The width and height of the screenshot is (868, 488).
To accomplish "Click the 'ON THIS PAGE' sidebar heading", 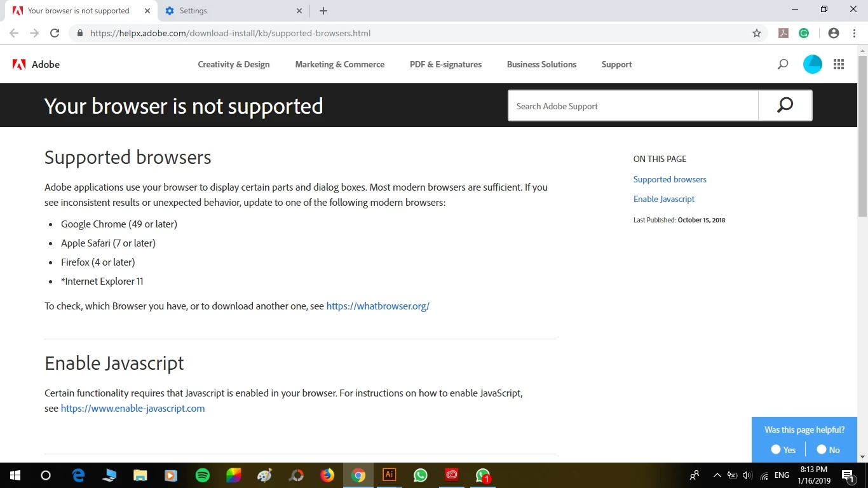I will [x=660, y=159].
